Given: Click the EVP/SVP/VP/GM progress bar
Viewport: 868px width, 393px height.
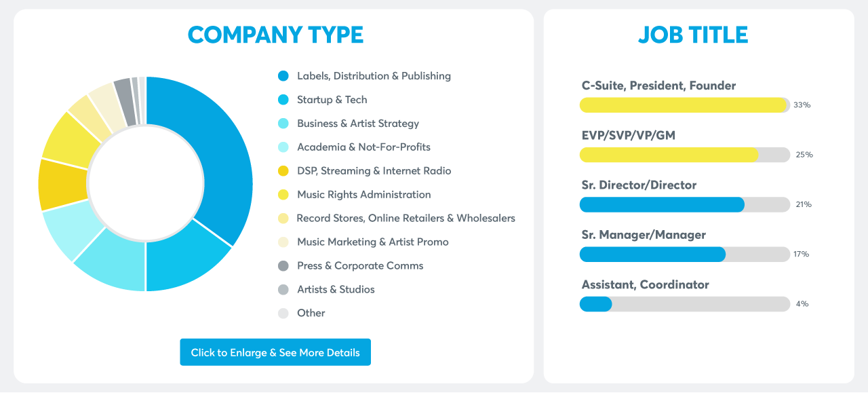Looking at the screenshot, I should tap(685, 155).
